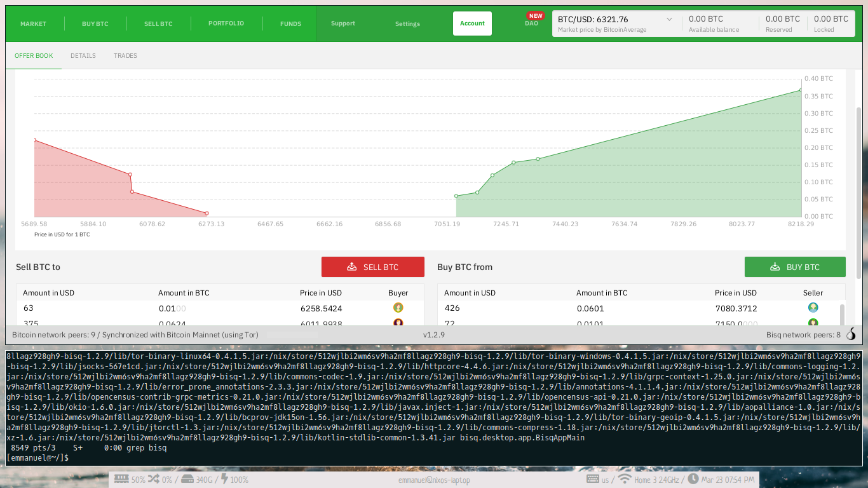
Task: Click the top green chart point near 0.35 BTC
Action: coord(801,90)
